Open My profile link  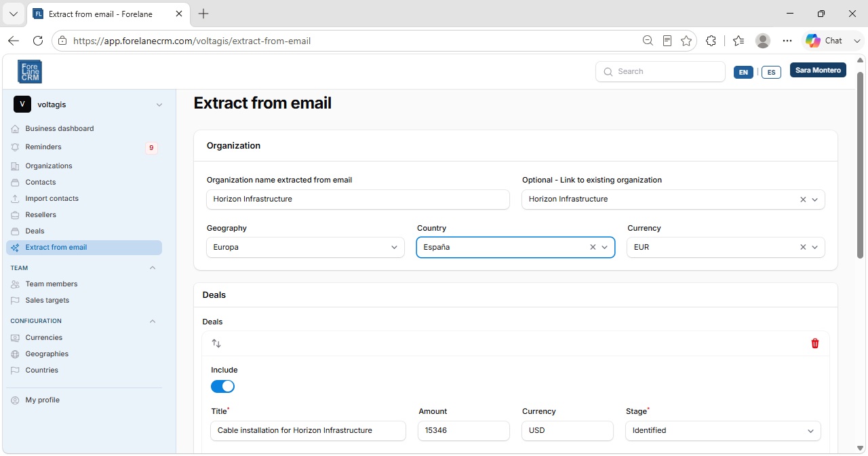click(x=42, y=400)
